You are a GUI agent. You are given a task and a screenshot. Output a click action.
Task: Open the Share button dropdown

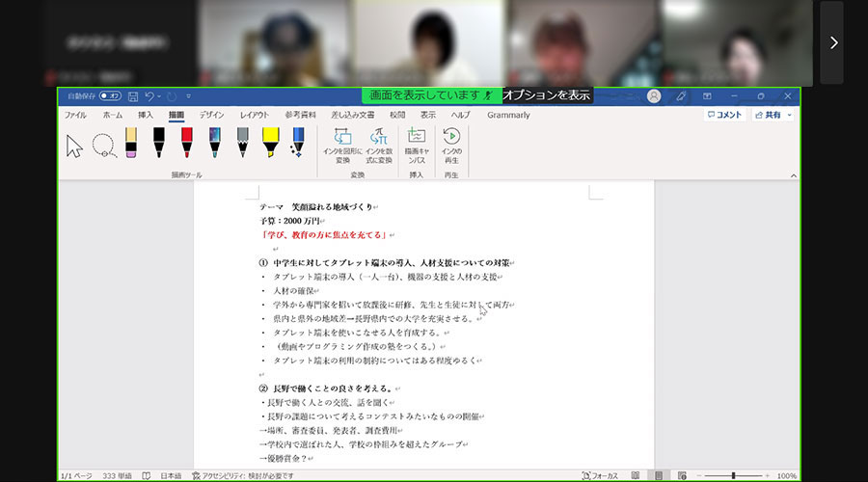(790, 115)
